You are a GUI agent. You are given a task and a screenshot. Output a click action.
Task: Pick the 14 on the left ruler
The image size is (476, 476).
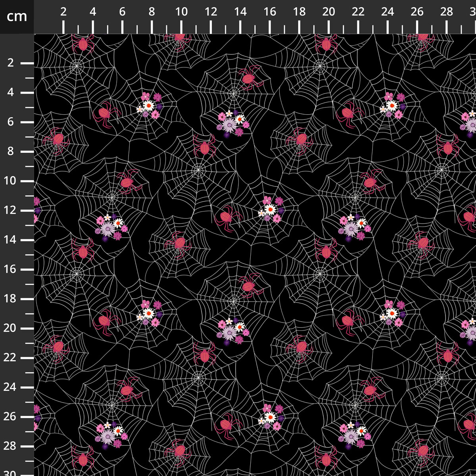click(10, 240)
